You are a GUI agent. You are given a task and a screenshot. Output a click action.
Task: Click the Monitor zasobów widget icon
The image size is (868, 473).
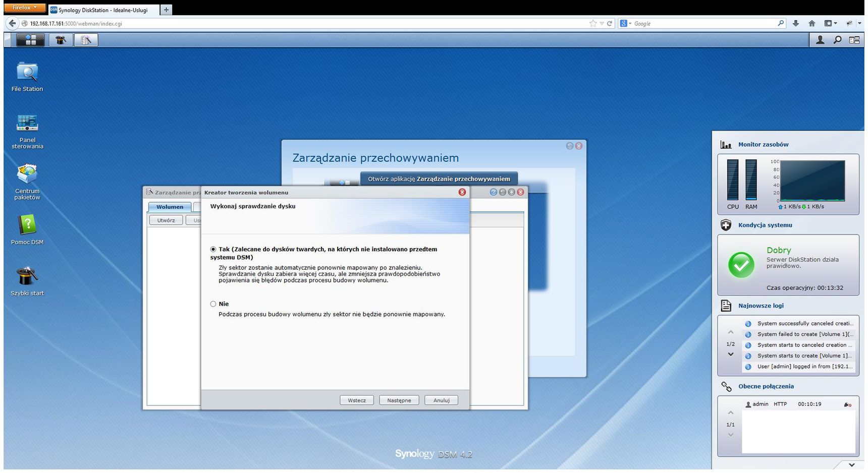pyautogui.click(x=726, y=145)
